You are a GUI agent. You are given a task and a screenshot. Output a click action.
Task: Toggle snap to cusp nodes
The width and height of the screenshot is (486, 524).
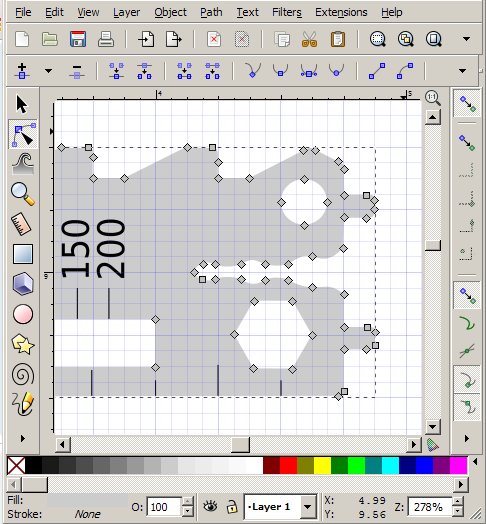[468, 380]
